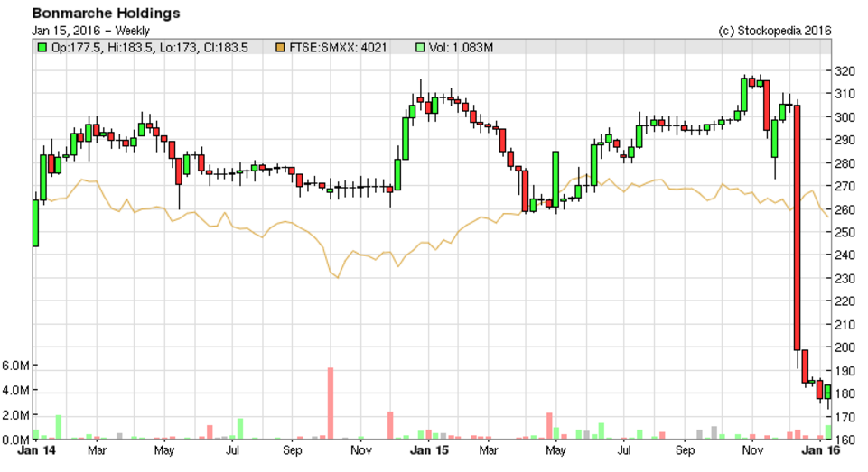This screenshot has width=868, height=472.
Task: Click the 240 price axis label
Action: click(845, 255)
